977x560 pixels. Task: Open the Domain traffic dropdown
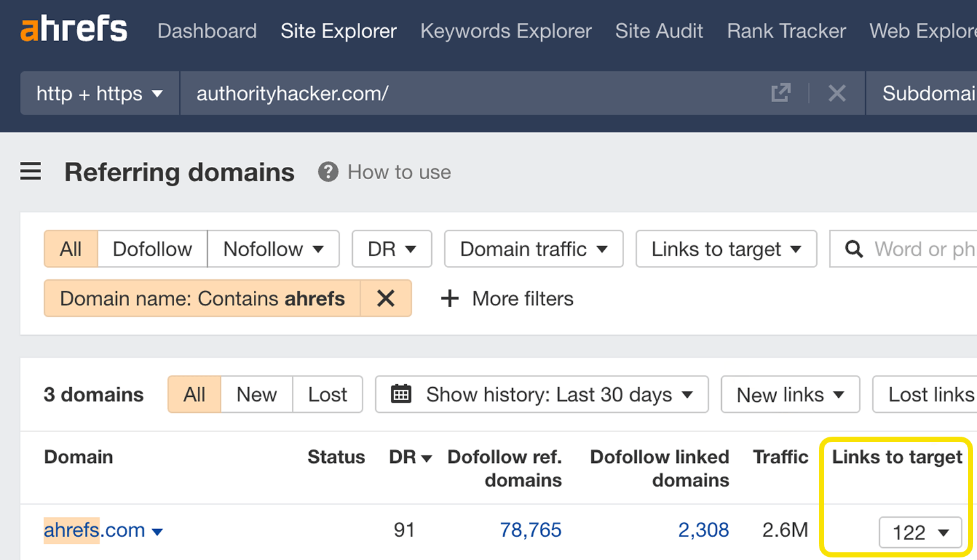coord(533,249)
